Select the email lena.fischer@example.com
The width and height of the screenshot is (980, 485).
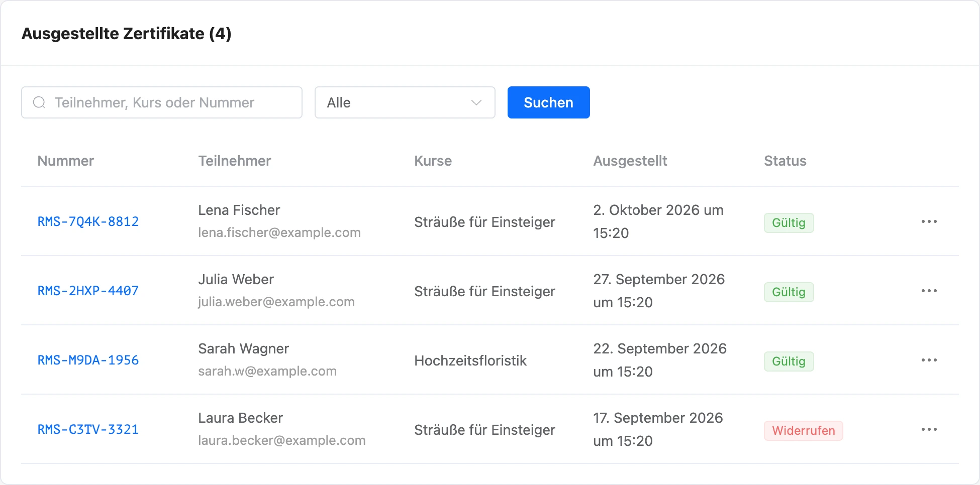279,232
